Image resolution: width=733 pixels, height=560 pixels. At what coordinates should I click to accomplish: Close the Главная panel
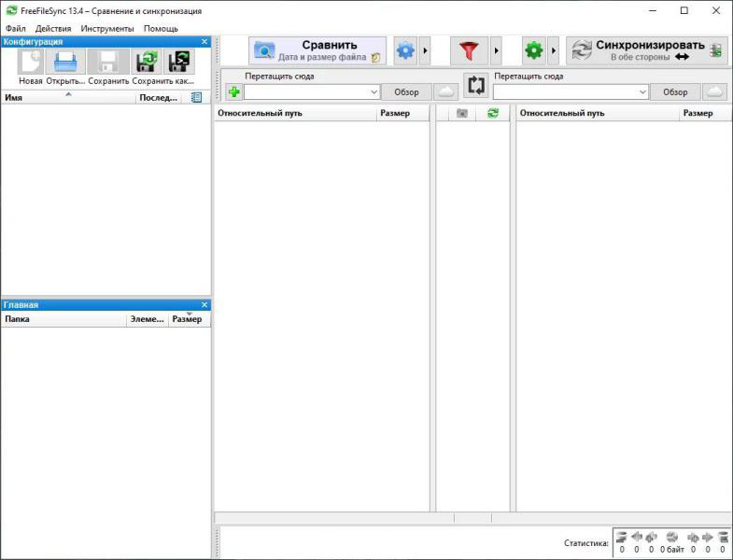(204, 305)
